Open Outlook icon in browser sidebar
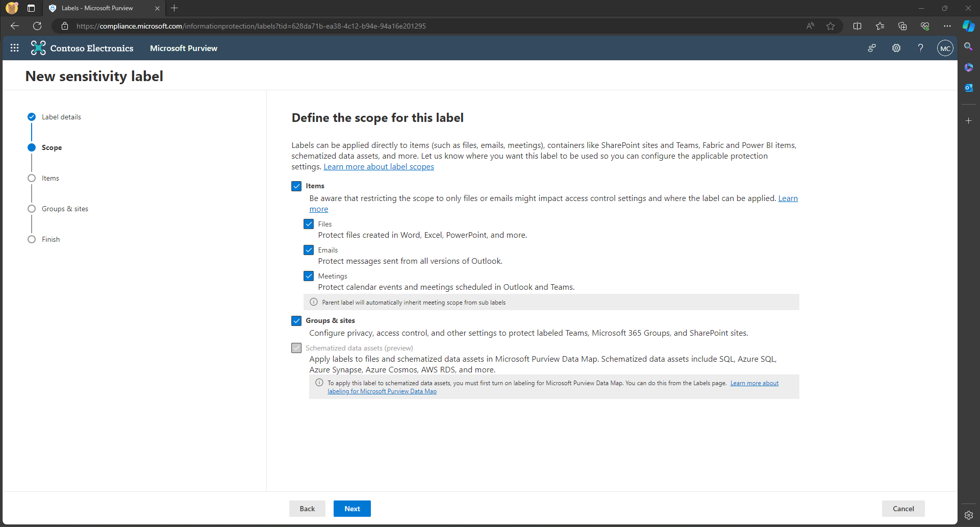Image resolution: width=980 pixels, height=527 pixels. (968, 88)
